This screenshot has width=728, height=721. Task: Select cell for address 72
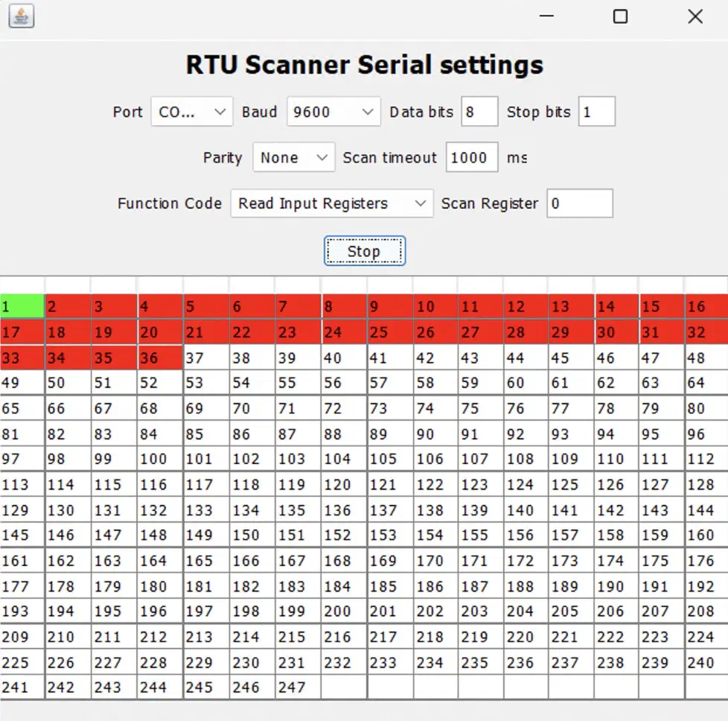344,408
